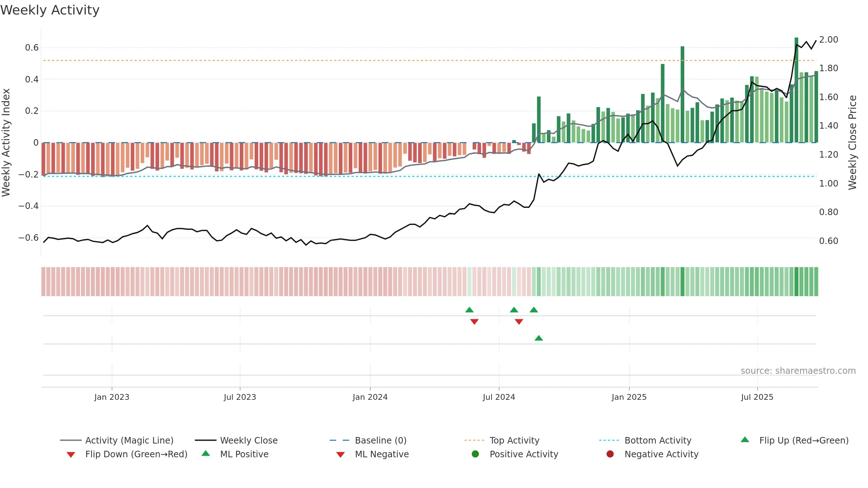The width and height of the screenshot is (868, 488).
Task: Toggle Activity (Magic Line) legend entry
Action: pos(117,440)
